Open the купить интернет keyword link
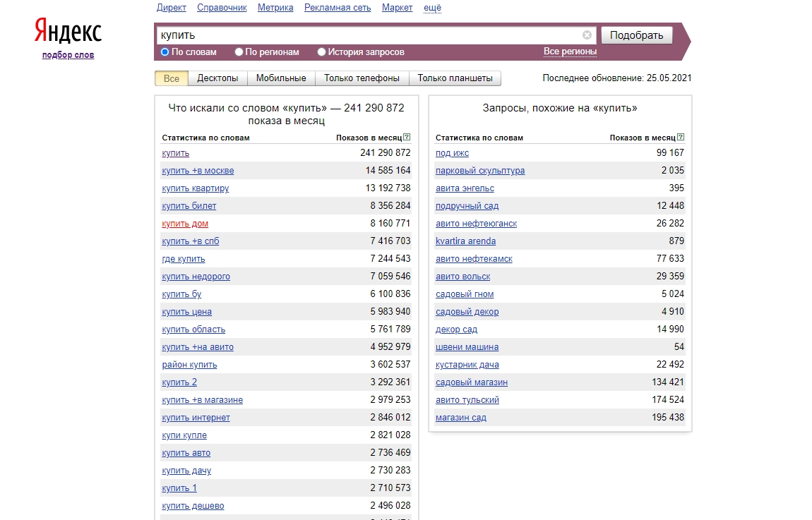 tap(196, 418)
